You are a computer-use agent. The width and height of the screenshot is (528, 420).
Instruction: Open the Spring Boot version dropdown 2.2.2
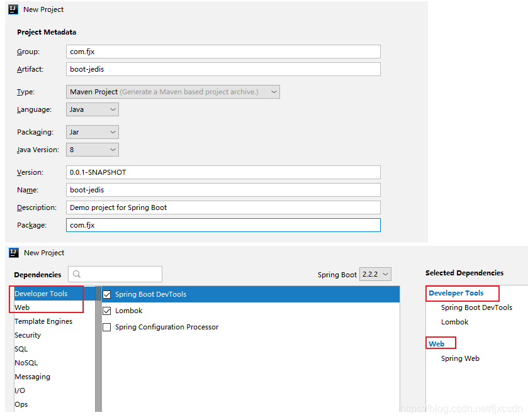click(x=375, y=274)
